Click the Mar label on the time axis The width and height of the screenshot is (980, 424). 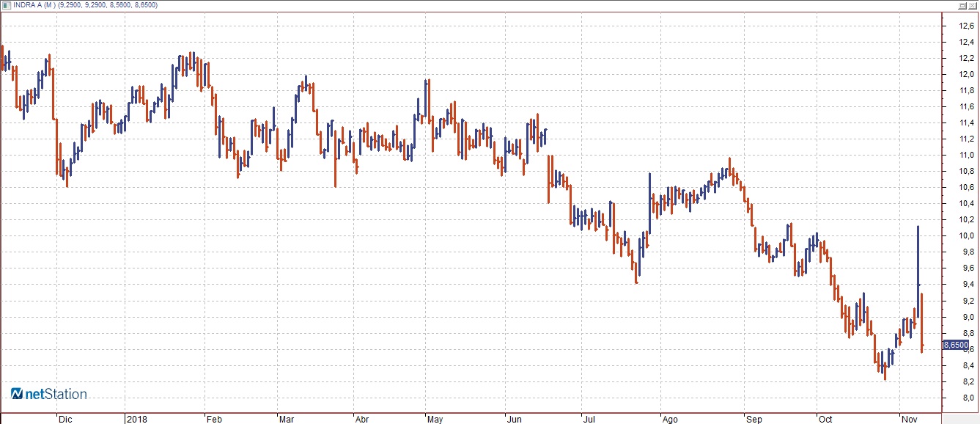point(286,420)
